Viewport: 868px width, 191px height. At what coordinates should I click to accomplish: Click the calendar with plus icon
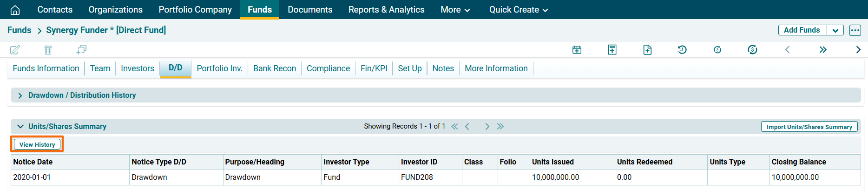coord(577,50)
